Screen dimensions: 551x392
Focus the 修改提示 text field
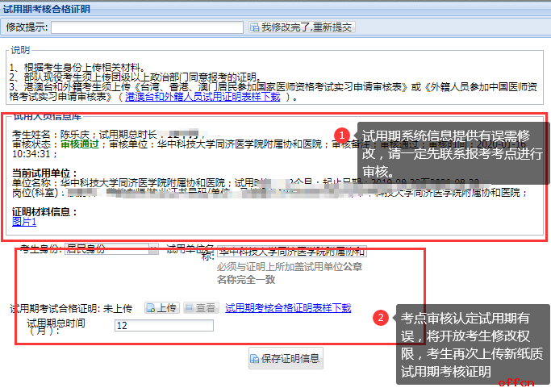(x=147, y=27)
